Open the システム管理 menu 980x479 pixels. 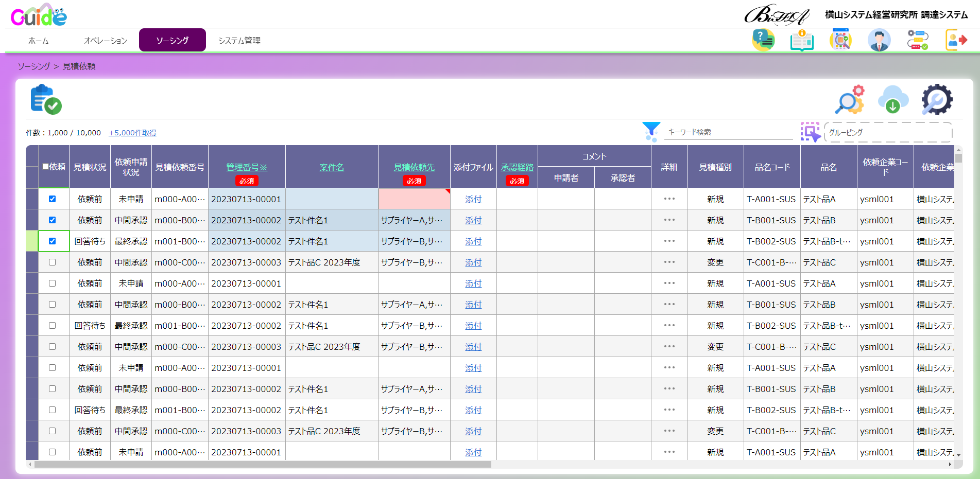[239, 41]
